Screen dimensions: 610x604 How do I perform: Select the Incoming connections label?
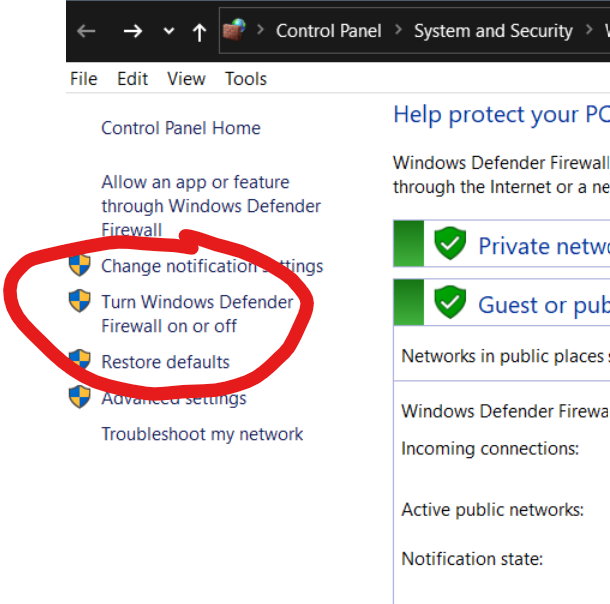click(x=490, y=449)
